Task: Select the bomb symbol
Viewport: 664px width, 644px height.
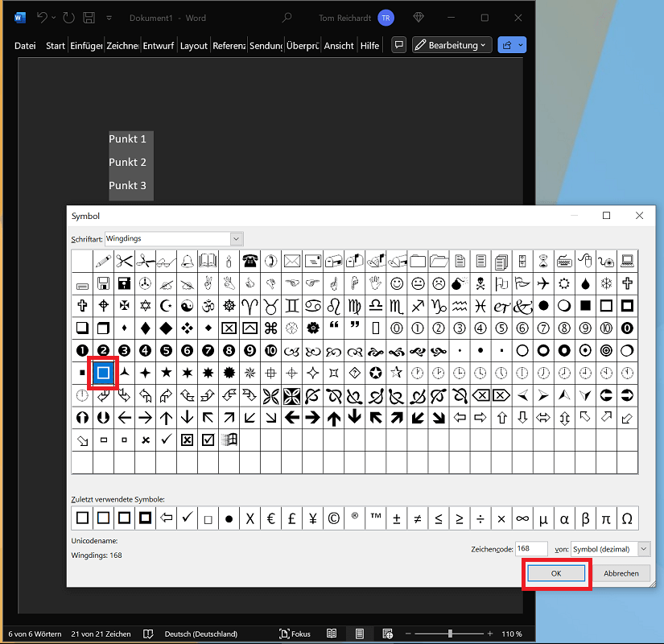Action: pos(460,283)
